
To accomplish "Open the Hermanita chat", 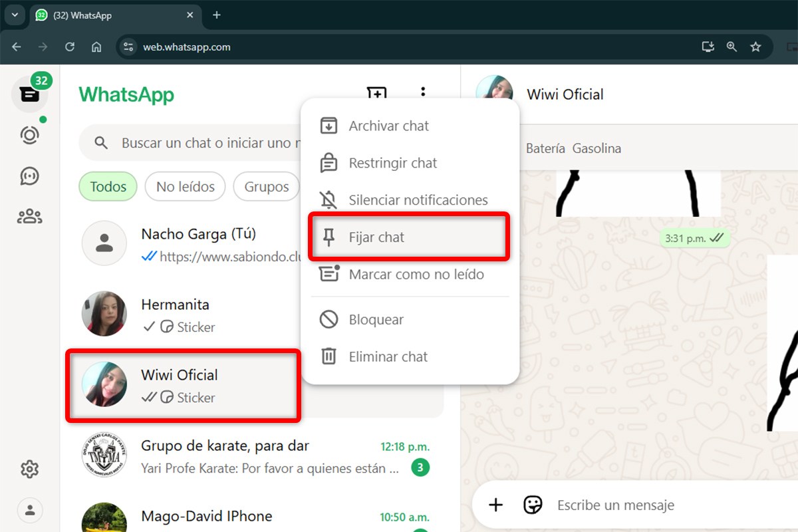I will tap(189, 315).
